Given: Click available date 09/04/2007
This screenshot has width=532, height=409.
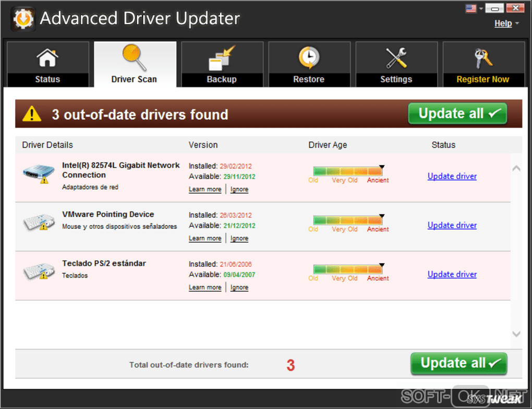Looking at the screenshot, I should (x=239, y=275).
